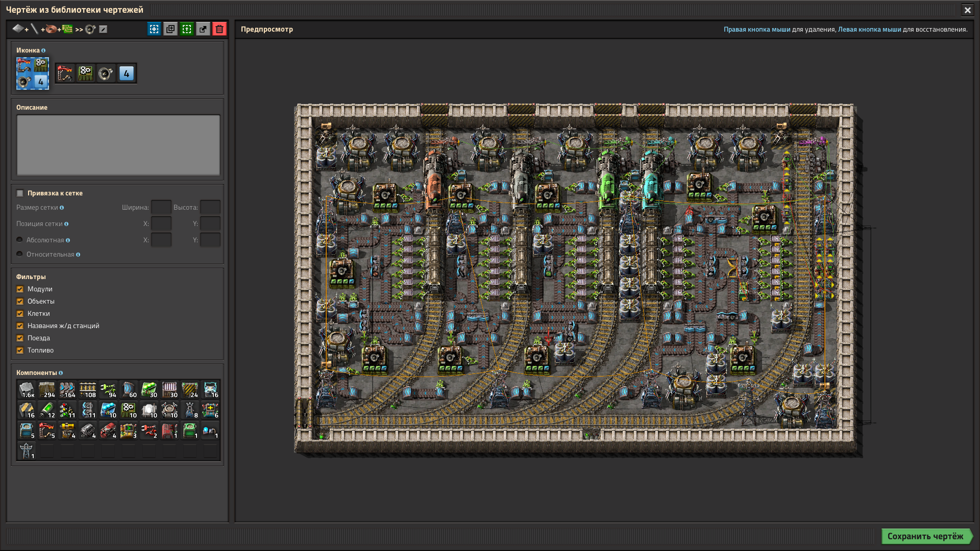Image resolution: width=980 pixels, height=551 pixels.
Task: Click the red trash delete blueprint button
Action: click(x=219, y=29)
